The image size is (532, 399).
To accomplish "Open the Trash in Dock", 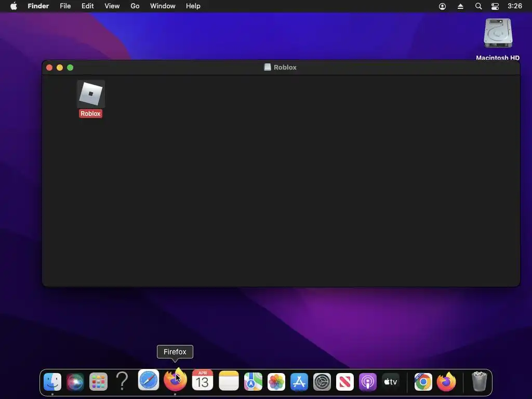I will (x=480, y=381).
